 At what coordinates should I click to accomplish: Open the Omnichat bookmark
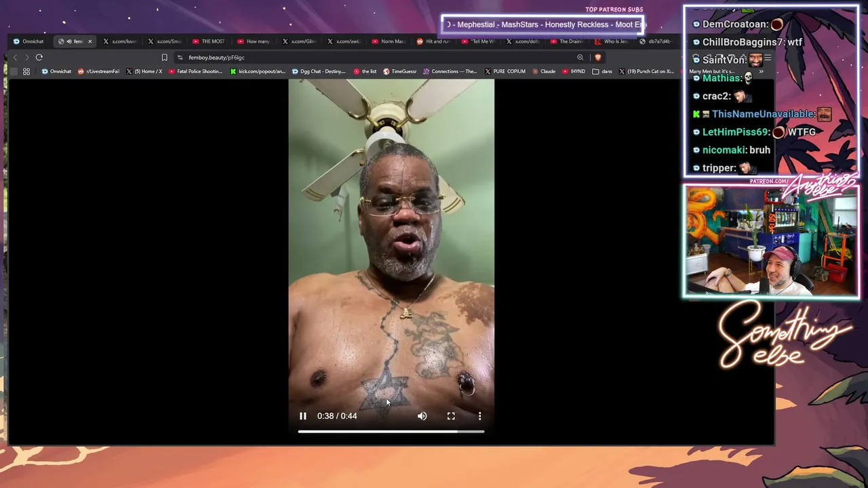[56, 71]
